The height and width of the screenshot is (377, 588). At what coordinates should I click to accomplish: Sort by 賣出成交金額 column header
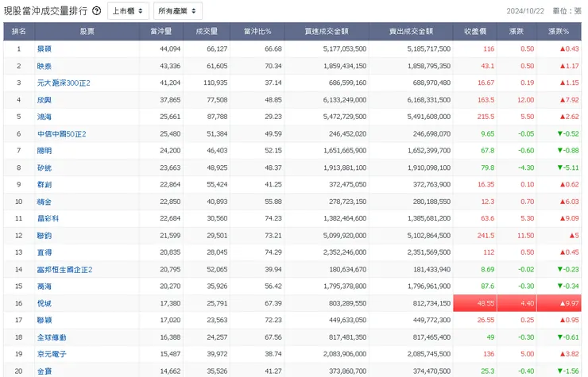coord(411,32)
